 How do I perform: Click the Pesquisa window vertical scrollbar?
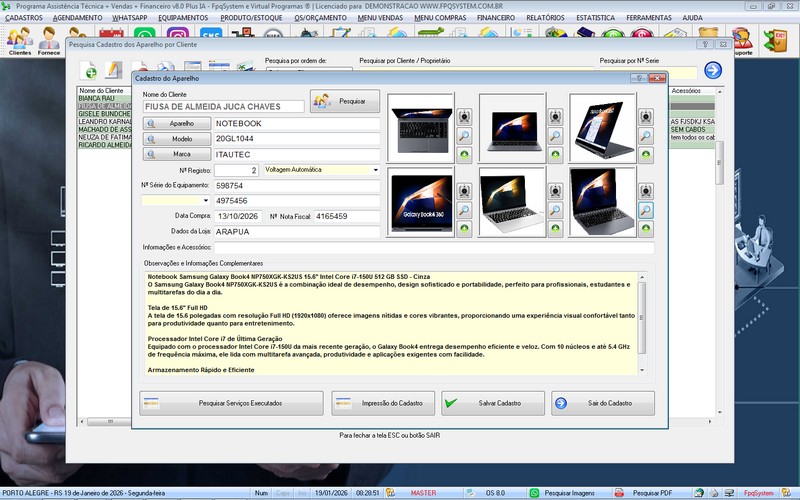pos(719,252)
